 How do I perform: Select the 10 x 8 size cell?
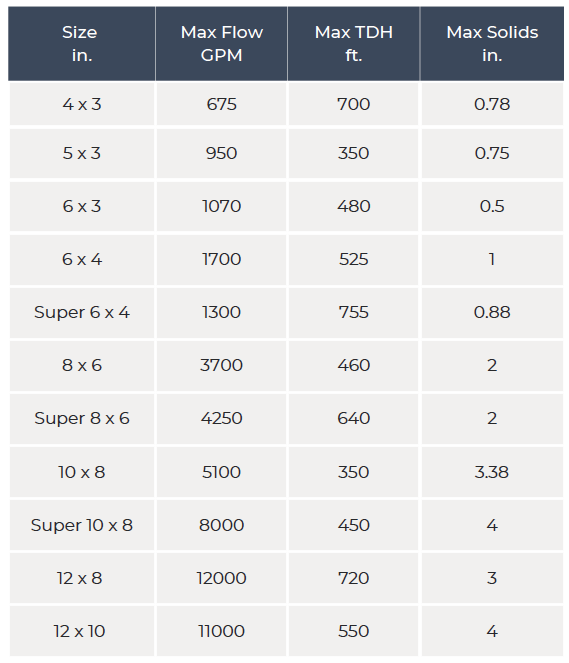coord(82,472)
